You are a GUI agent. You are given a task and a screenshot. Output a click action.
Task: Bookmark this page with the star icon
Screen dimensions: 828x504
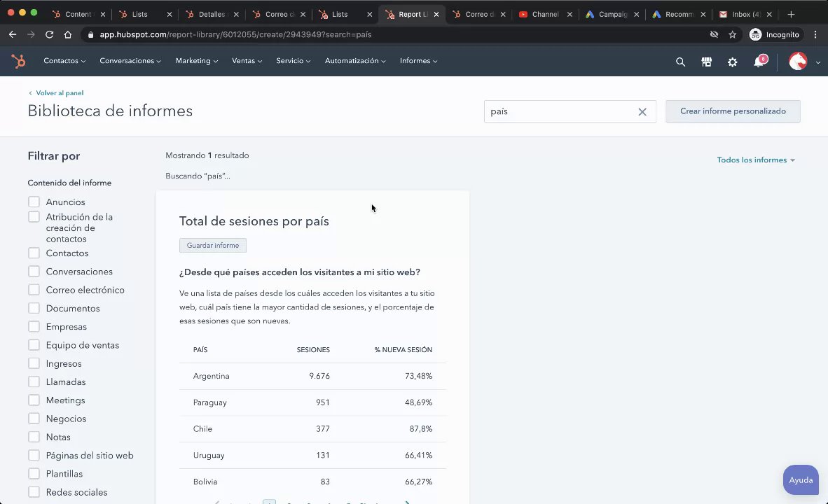tap(733, 34)
